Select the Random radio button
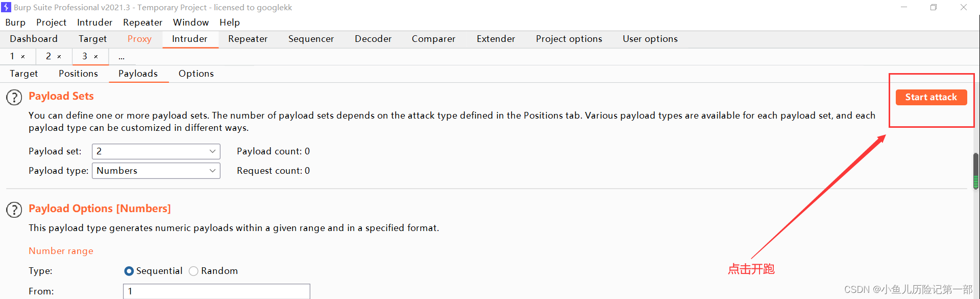The height and width of the screenshot is (299, 980). tap(193, 271)
